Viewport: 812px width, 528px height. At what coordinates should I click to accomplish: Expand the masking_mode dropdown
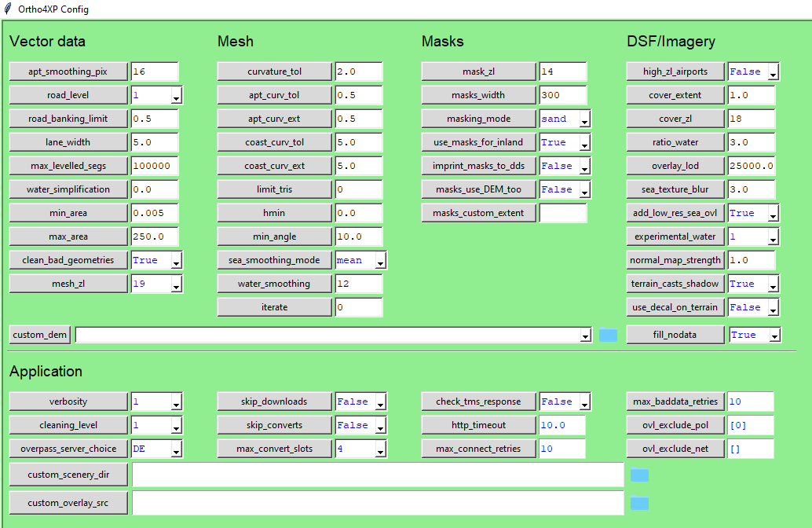click(584, 119)
